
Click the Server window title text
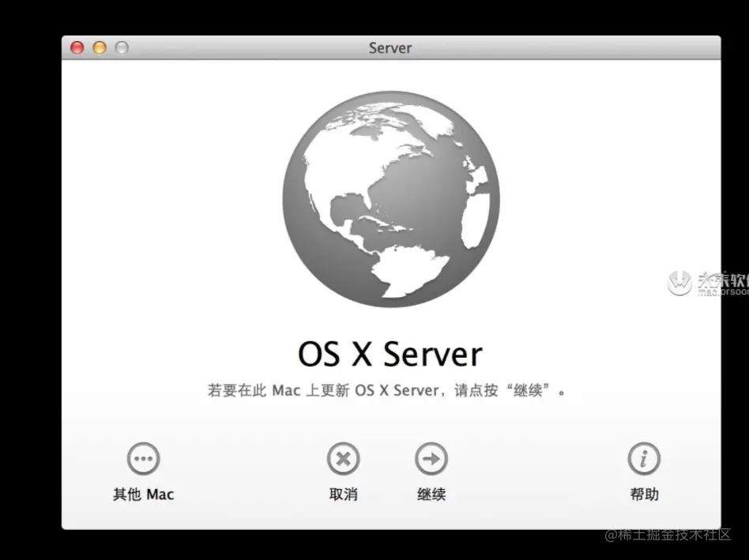click(x=390, y=48)
